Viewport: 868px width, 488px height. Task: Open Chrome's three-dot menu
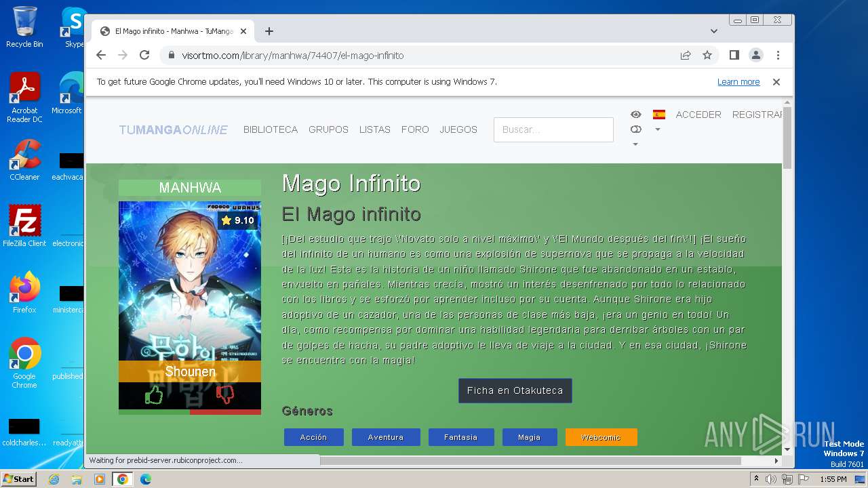[778, 56]
